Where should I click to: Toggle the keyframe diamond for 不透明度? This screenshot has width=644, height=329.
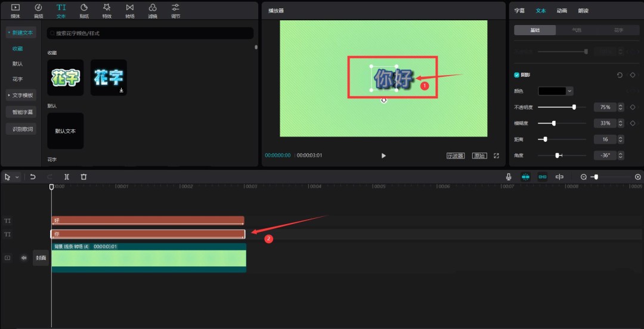click(632, 107)
